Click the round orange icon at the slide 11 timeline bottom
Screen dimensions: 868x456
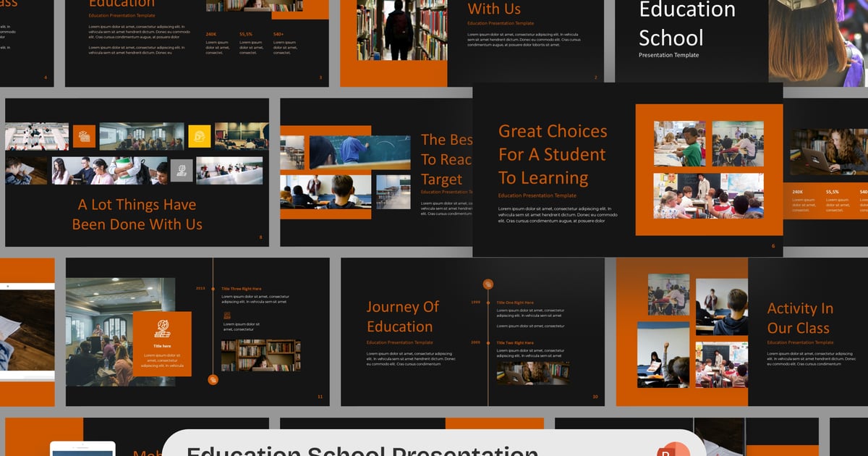pos(213,379)
